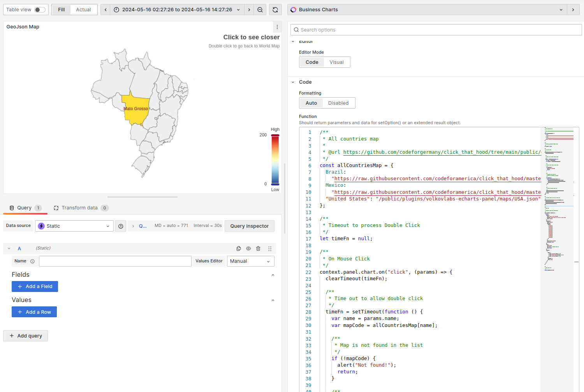Open datasource help with the question mark icon
Screen dimensions: 584x392
coord(120,226)
